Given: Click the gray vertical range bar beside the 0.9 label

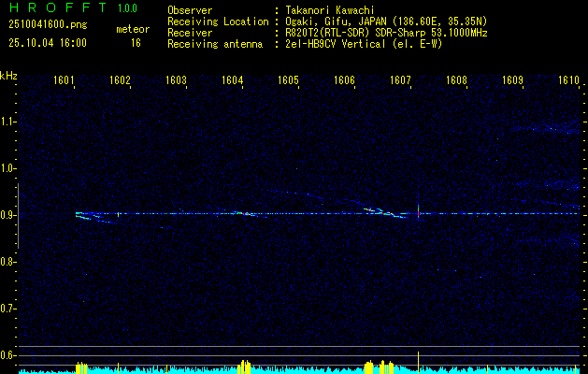Looking at the screenshot, I should point(18,216).
